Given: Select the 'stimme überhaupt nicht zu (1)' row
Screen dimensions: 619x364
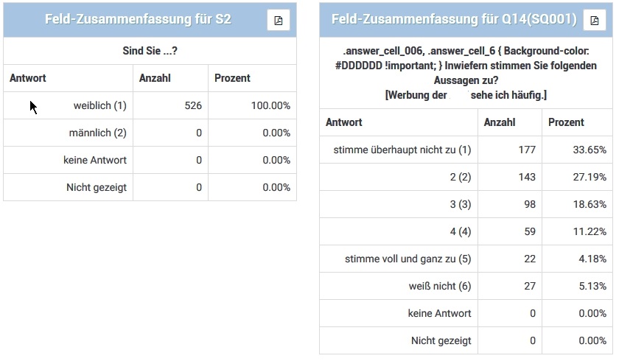Looking at the screenshot, I should coord(402,150).
